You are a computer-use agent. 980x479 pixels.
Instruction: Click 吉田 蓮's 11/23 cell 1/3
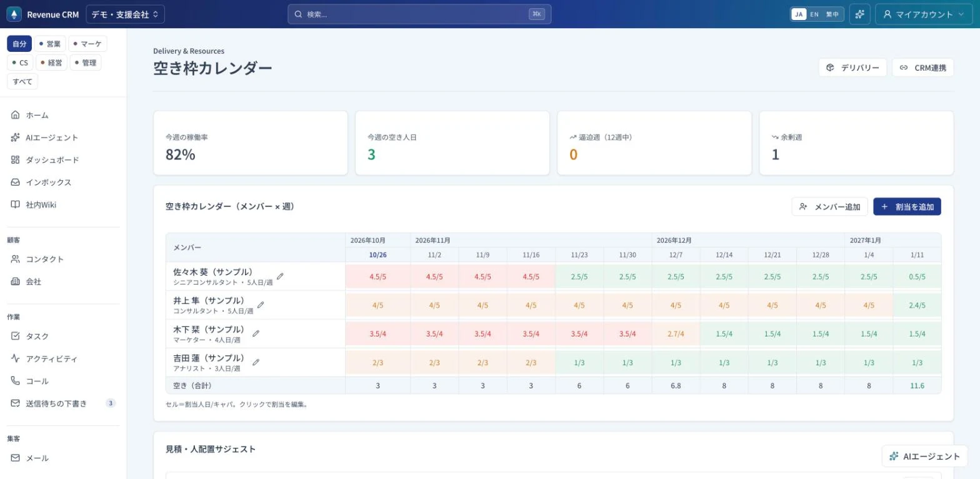click(x=579, y=363)
